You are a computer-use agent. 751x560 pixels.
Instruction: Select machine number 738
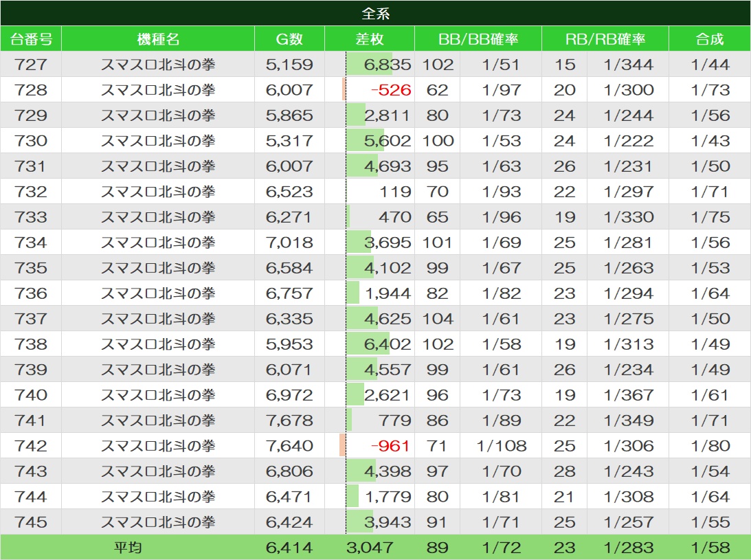31,344
